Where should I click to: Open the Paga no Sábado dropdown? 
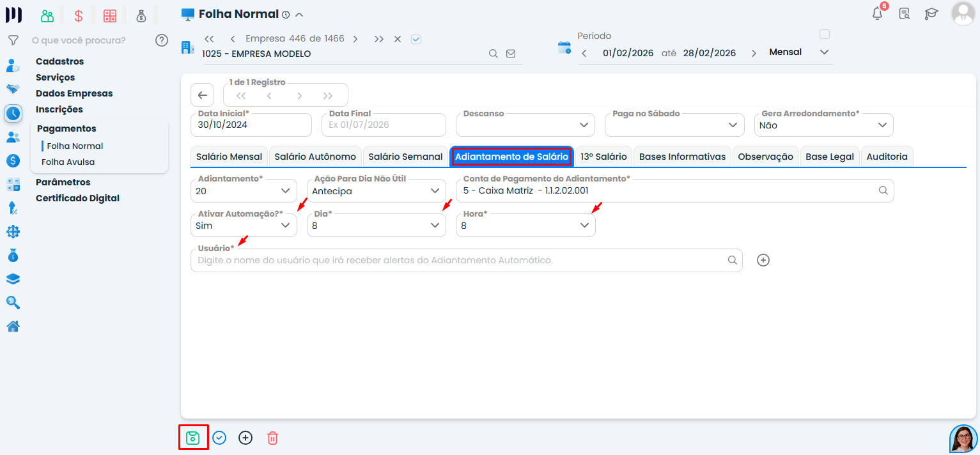tap(674, 125)
